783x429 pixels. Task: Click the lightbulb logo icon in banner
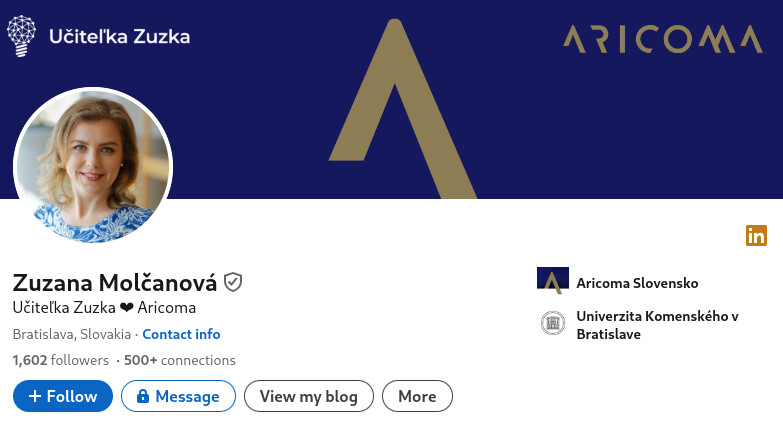click(x=22, y=36)
